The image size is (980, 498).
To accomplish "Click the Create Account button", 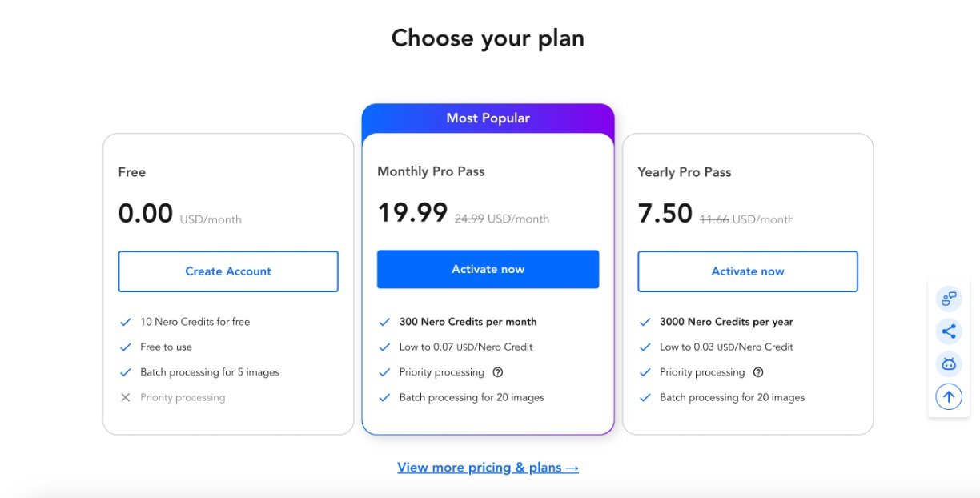I will (x=228, y=271).
